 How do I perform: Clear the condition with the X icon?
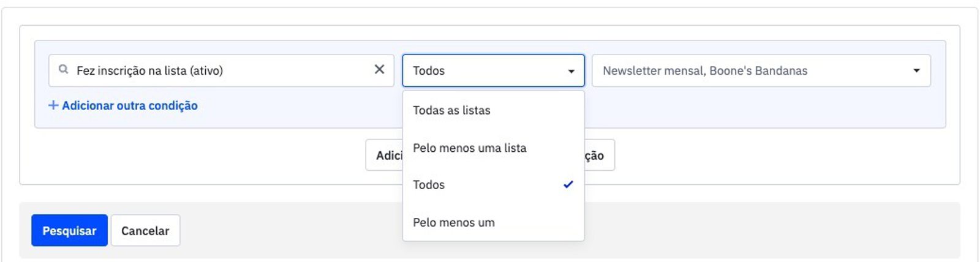coord(380,70)
